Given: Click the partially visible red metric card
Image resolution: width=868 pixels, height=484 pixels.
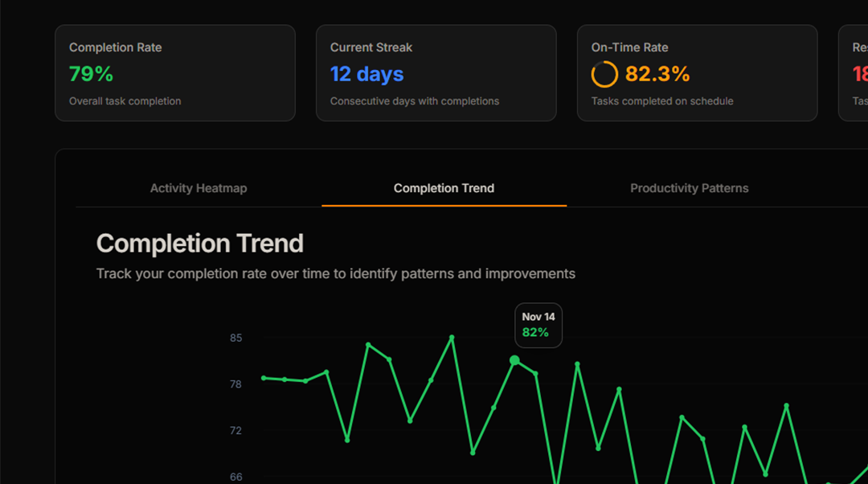Looking at the screenshot, I should (854, 73).
